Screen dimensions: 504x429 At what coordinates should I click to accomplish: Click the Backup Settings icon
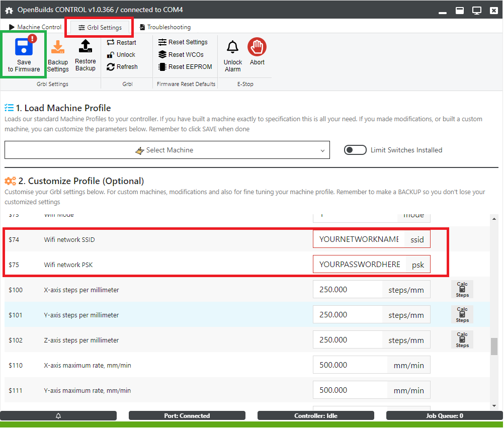pyautogui.click(x=58, y=48)
